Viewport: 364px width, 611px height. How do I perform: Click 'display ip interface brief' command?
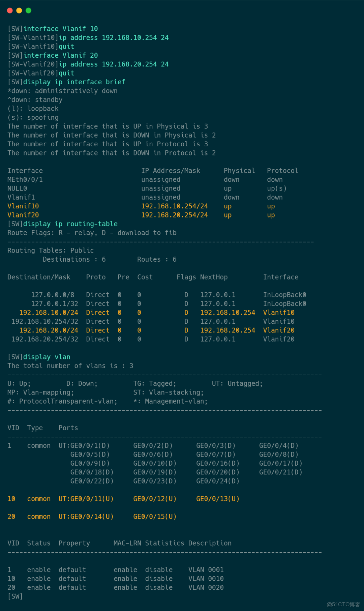74,82
